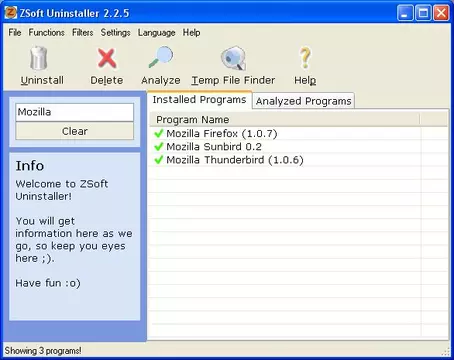
Task: Click the search field containing Mozilla
Action: [75, 112]
